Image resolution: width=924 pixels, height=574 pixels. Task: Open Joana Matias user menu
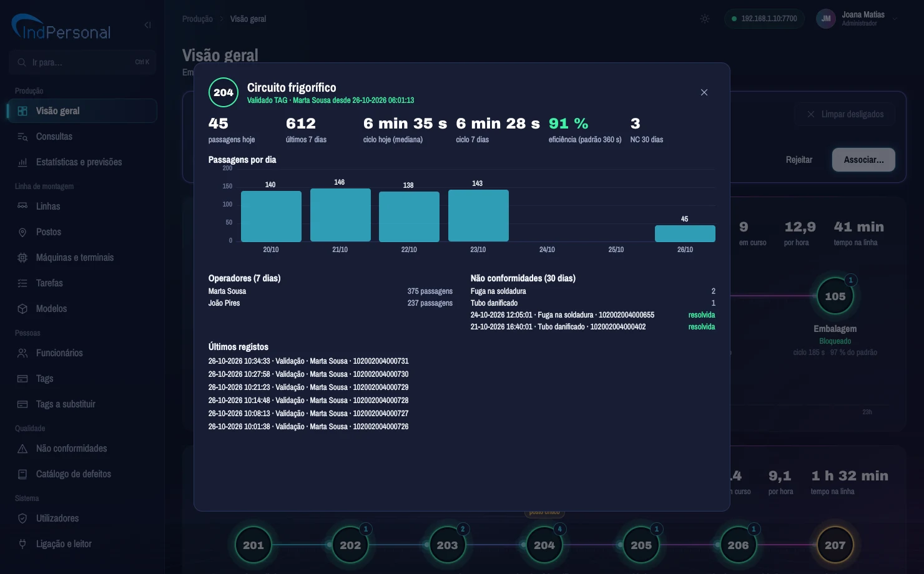click(858, 19)
